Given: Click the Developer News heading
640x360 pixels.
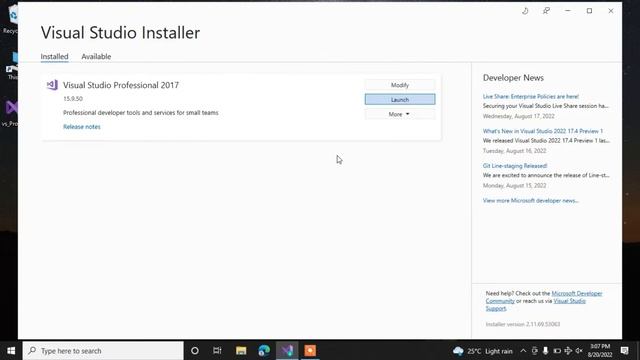Looking at the screenshot, I should (x=513, y=78).
